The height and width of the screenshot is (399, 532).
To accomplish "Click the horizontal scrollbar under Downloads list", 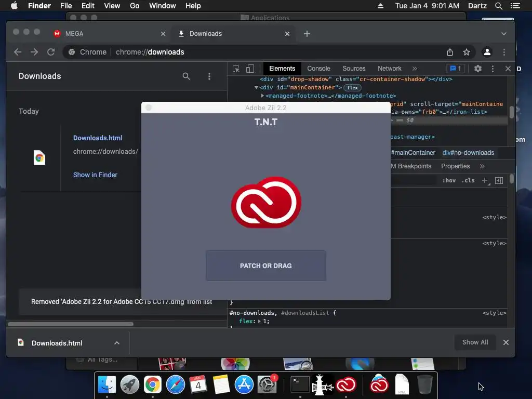I will coord(71,324).
